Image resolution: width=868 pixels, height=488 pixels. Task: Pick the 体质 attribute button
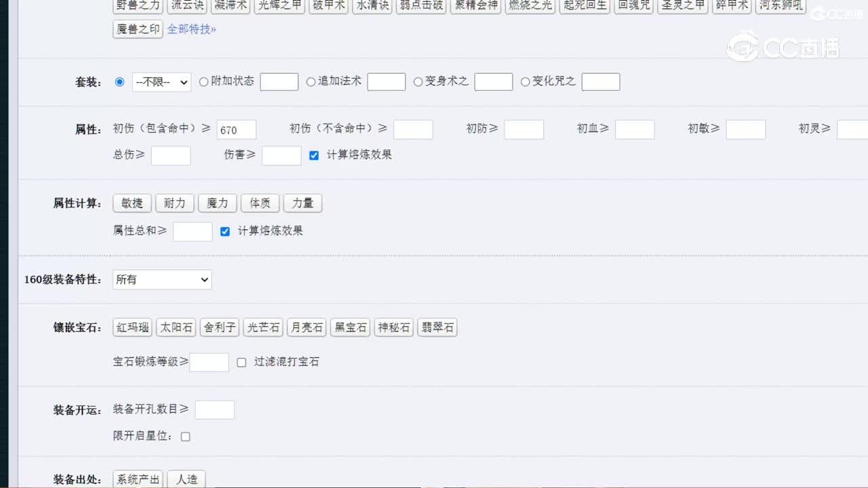pyautogui.click(x=260, y=203)
